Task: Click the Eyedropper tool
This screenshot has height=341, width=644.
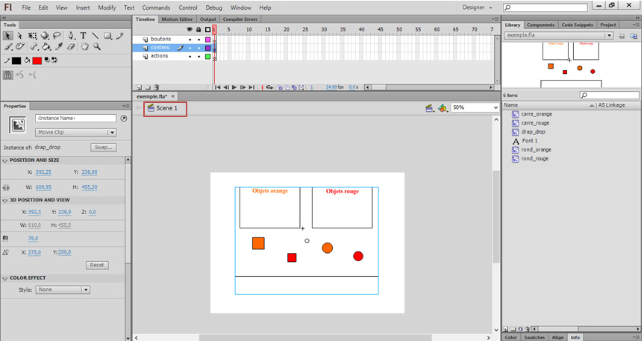Action: (58, 47)
